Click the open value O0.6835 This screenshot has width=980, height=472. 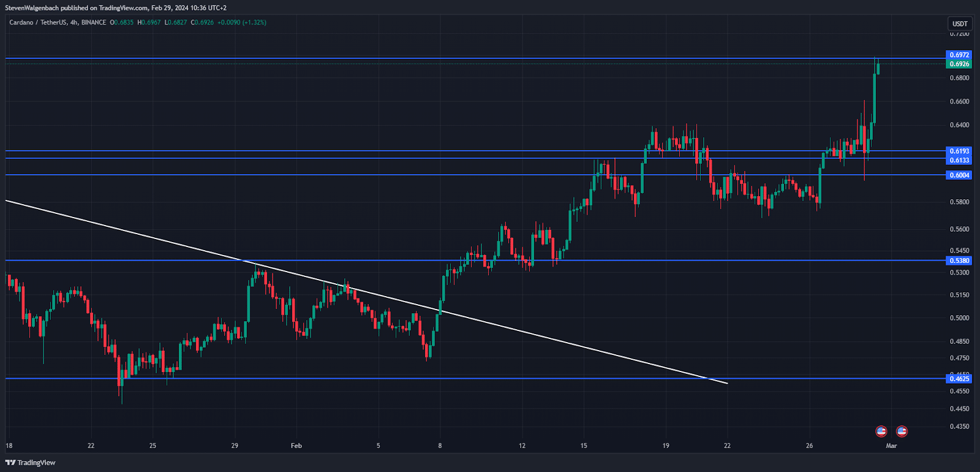tap(121, 23)
